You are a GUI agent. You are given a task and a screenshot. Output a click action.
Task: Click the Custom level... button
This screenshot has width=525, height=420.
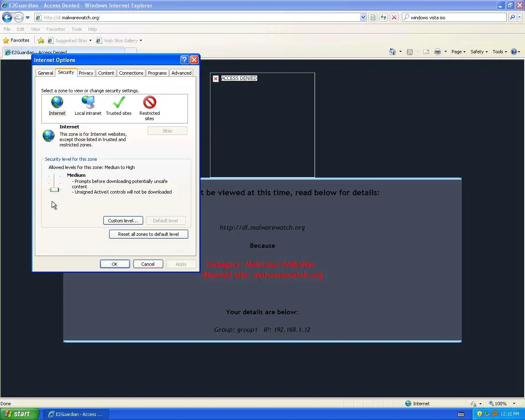coord(123,221)
